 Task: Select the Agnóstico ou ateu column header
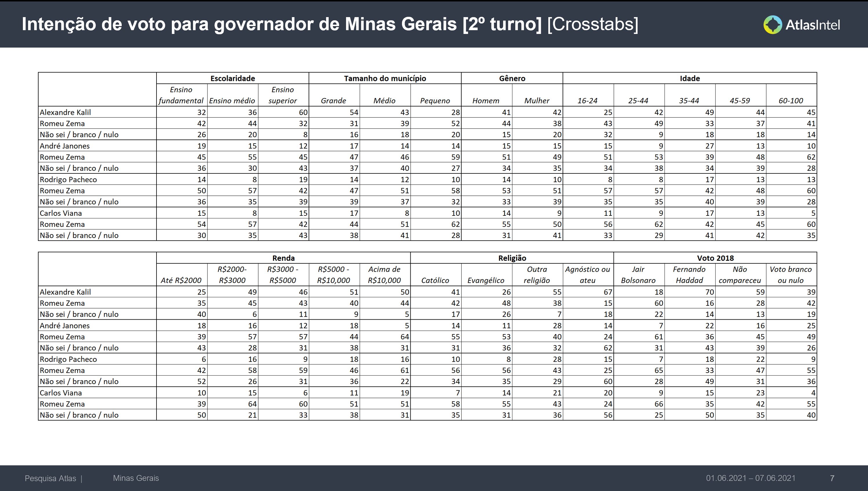588,274
